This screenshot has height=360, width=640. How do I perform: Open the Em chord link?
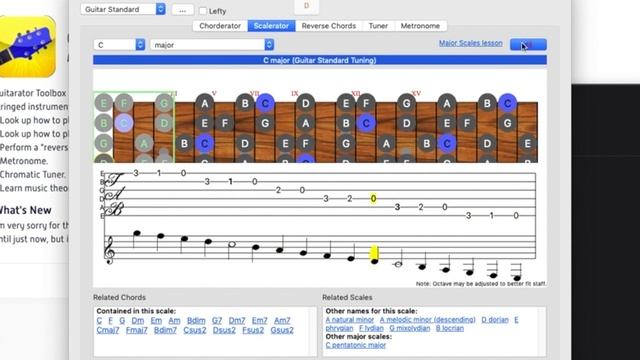156,320
